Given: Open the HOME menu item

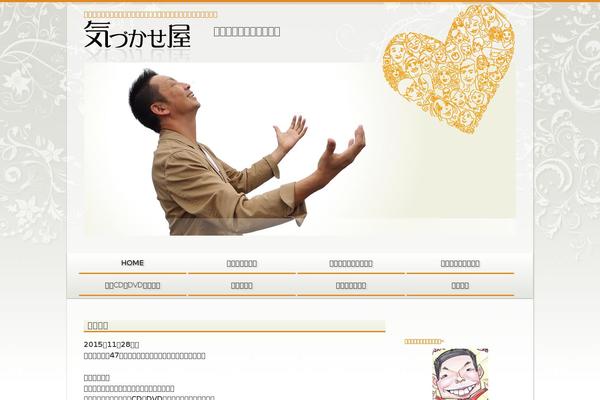Looking at the screenshot, I should [x=132, y=263].
